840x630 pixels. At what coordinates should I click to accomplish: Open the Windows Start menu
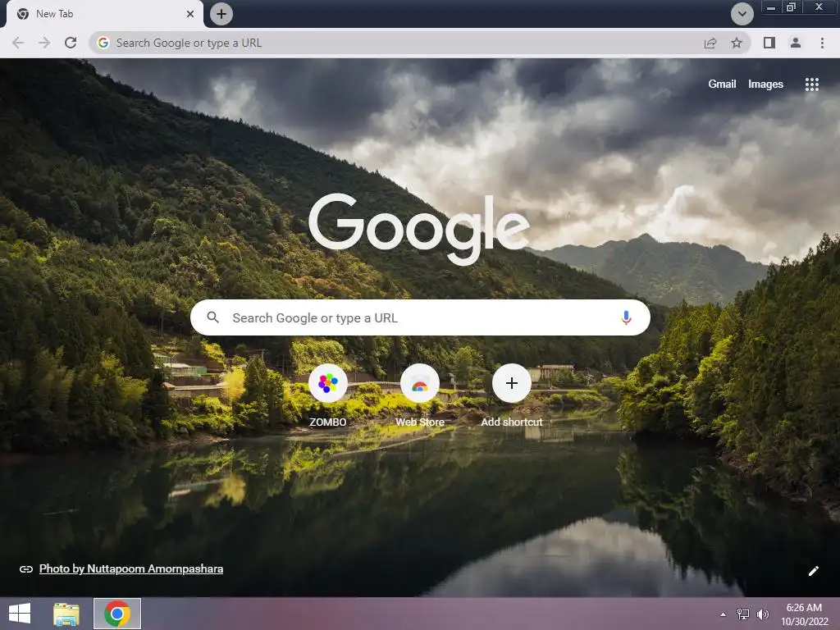(20, 614)
